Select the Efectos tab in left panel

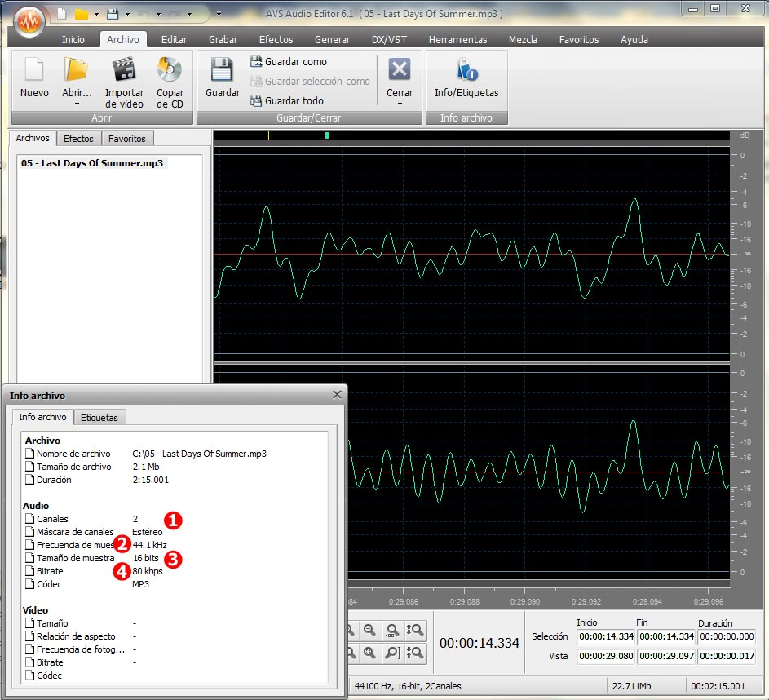click(79, 138)
